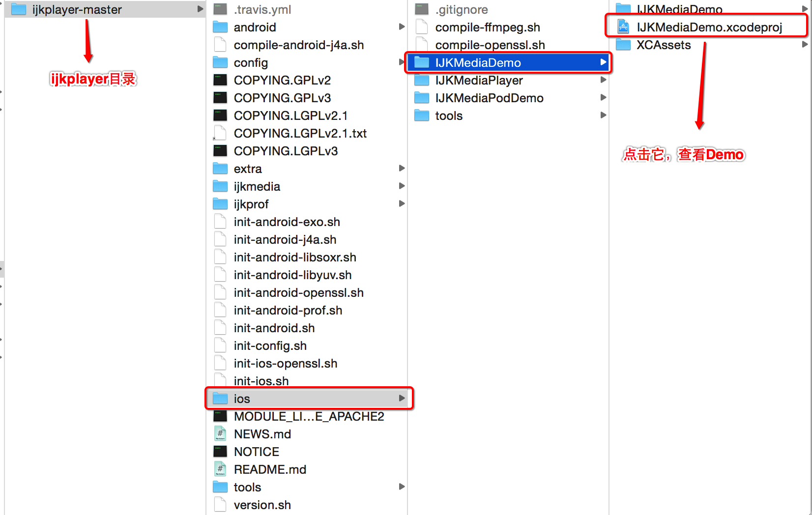Select the COPYING.LGPLv3 file name

point(286,151)
